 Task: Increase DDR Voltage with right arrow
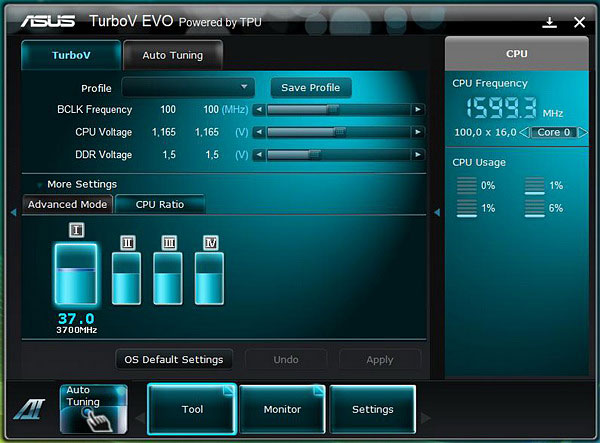click(x=418, y=155)
